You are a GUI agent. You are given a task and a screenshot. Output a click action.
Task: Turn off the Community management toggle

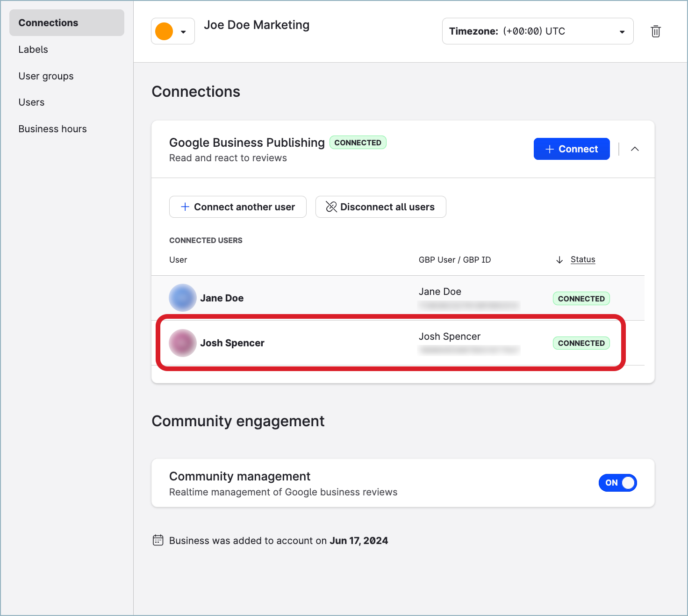[x=617, y=483]
